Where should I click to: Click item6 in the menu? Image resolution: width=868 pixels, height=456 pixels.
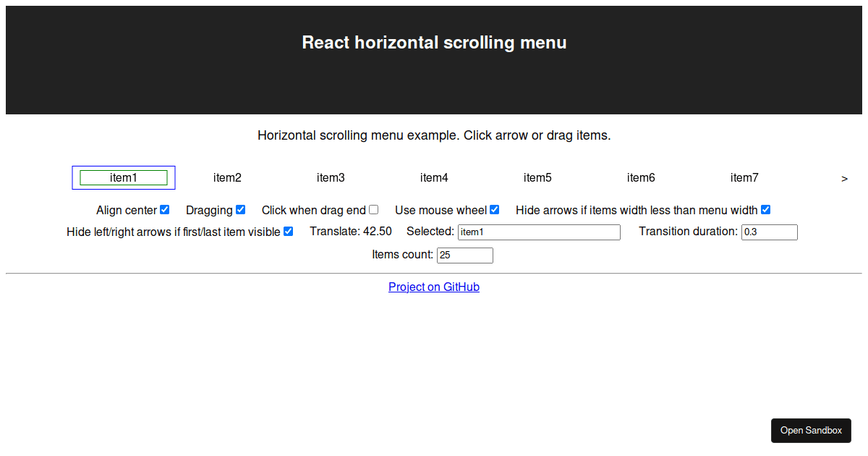[x=641, y=178]
